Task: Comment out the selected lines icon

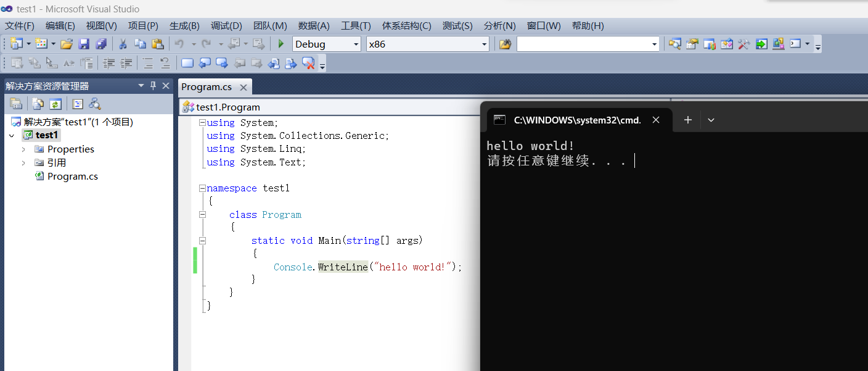Action: [x=148, y=63]
